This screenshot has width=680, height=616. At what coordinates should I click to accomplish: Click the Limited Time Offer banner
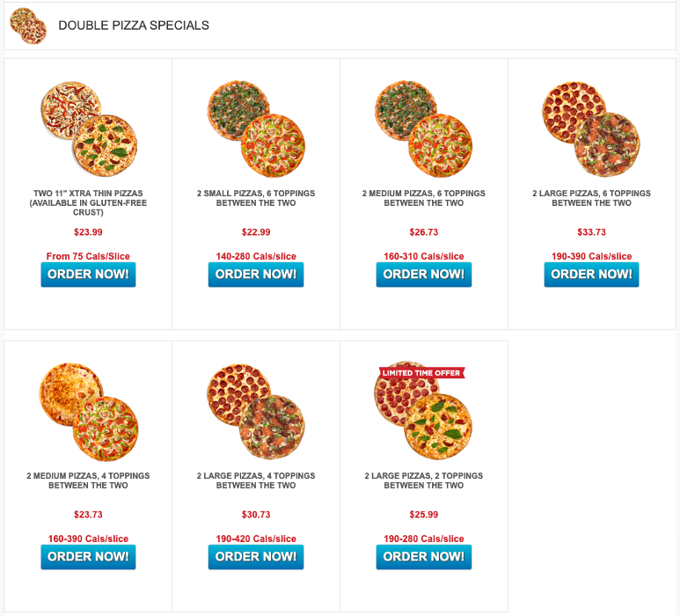421,373
